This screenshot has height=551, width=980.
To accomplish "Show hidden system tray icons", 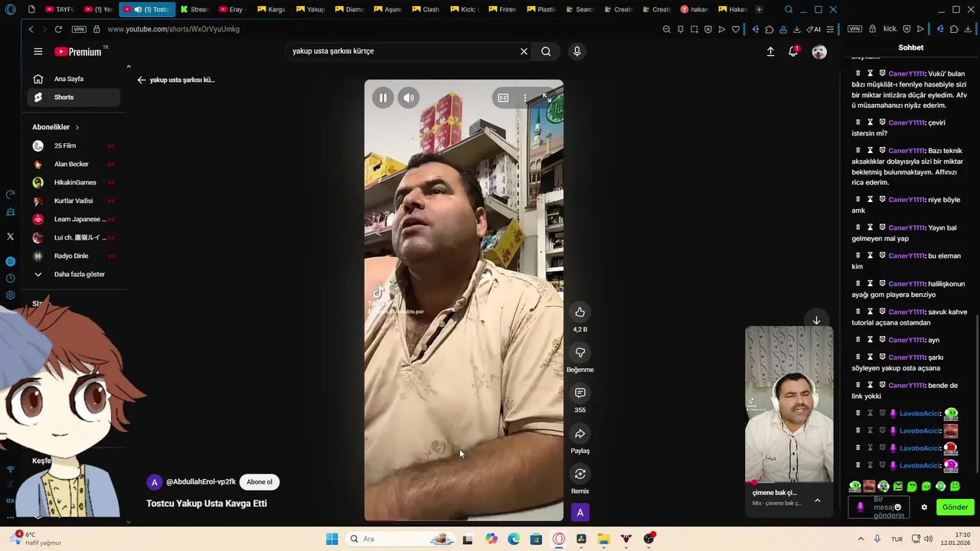I will tap(861, 539).
